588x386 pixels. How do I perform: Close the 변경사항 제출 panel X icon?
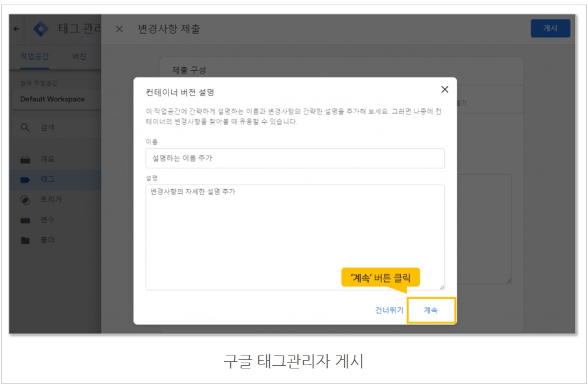[119, 29]
